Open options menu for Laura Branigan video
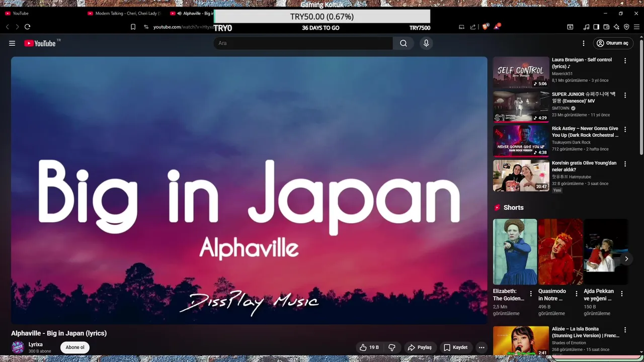644x362 pixels. tap(625, 61)
